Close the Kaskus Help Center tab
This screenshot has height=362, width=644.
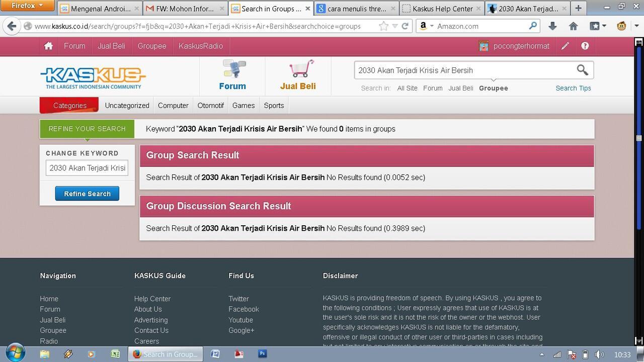[478, 9]
